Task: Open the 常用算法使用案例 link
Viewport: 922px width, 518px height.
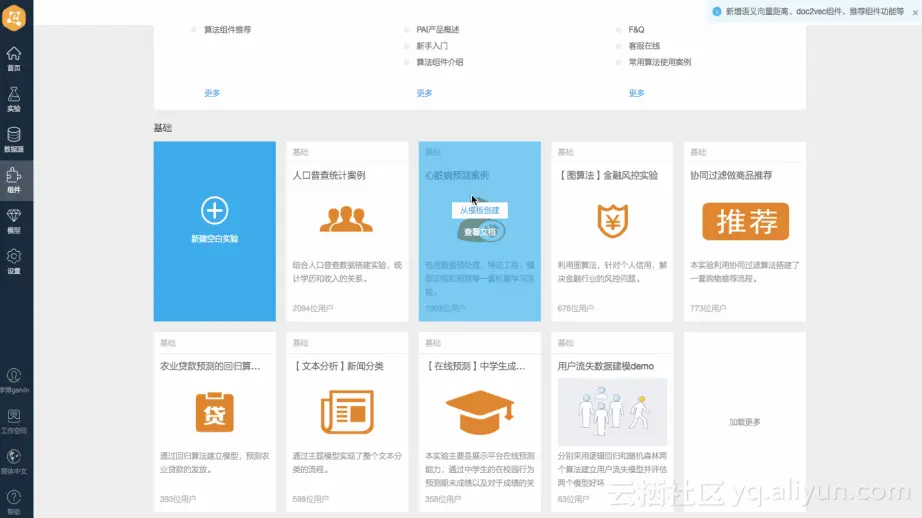Action: click(x=660, y=62)
